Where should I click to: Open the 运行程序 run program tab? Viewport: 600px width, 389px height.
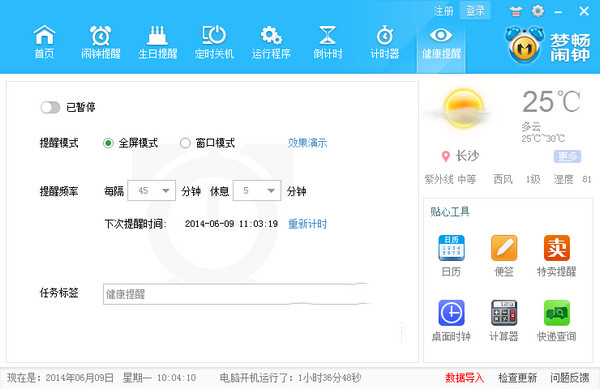click(x=271, y=42)
